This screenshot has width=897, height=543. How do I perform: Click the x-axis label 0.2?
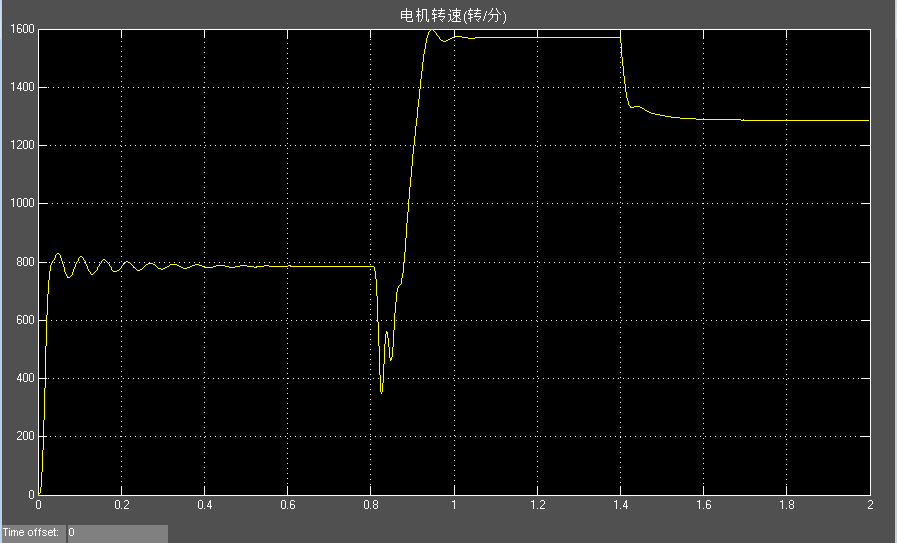pos(122,505)
